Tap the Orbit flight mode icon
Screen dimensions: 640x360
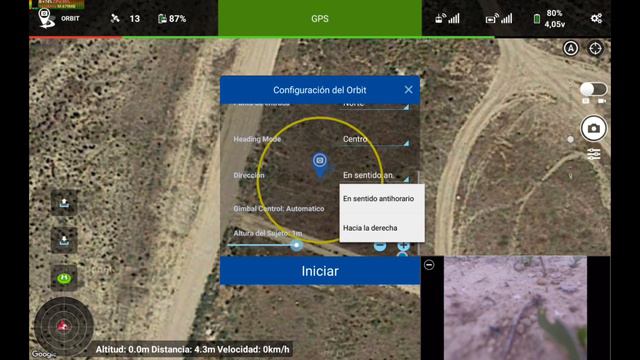[46, 18]
